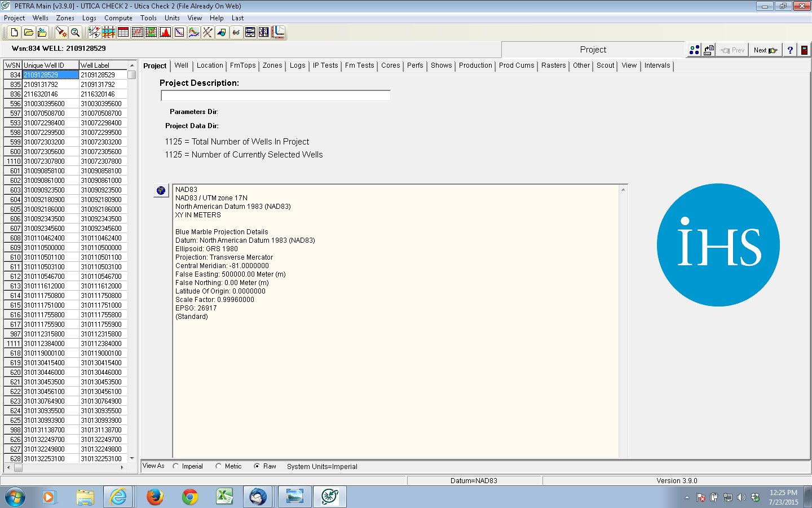Screen dimensions: 812x508
Task: Select well row WSN 1110
Action: (65, 161)
